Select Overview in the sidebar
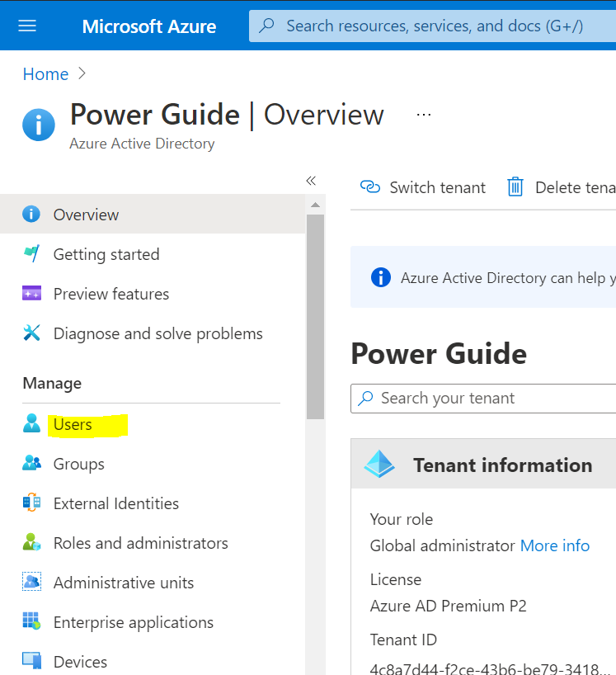This screenshot has height=675, width=616. (x=153, y=214)
